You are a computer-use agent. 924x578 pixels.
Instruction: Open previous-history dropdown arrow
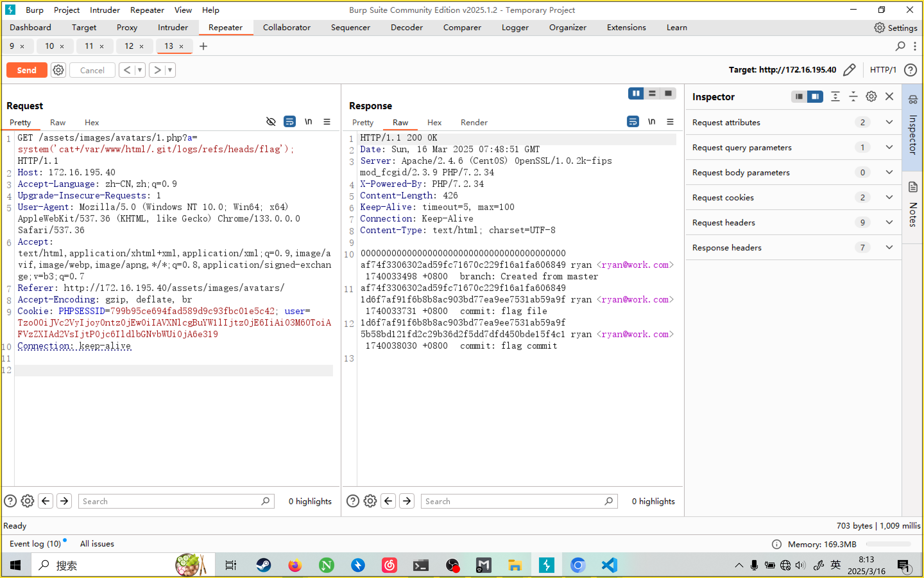[140, 70]
